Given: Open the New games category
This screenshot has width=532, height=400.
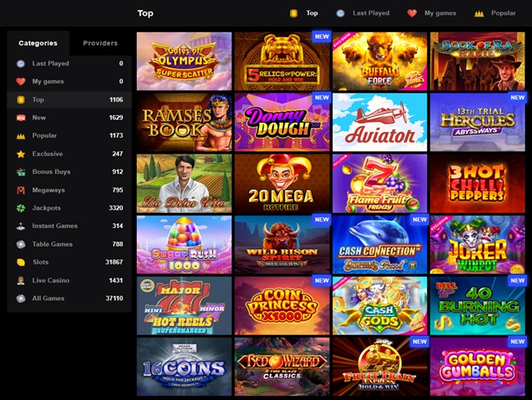Looking at the screenshot, I should coord(70,117).
